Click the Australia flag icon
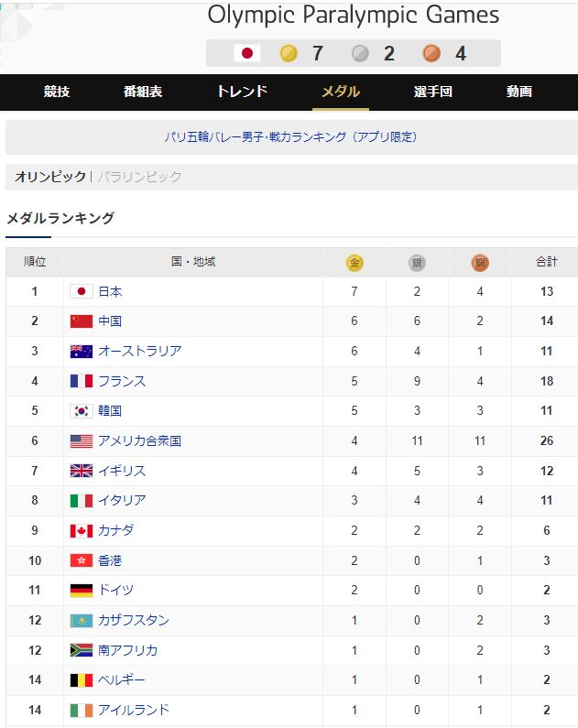Image resolution: width=578 pixels, height=728 pixels. 82,351
